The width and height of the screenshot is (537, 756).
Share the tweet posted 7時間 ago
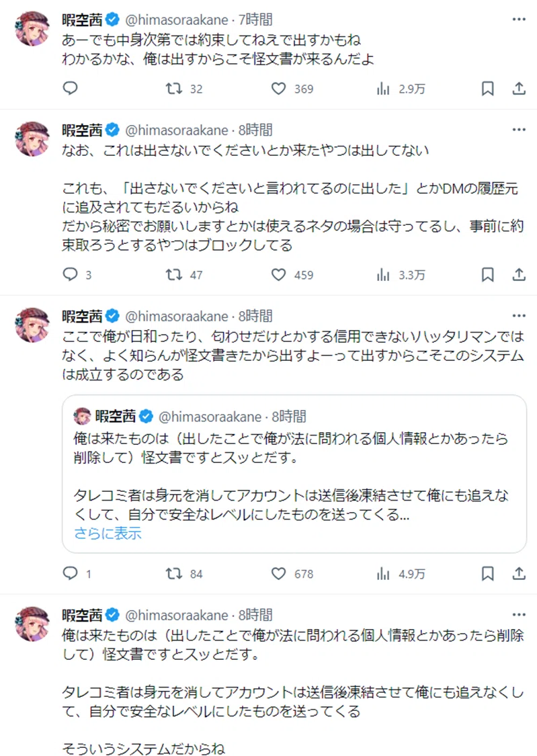pos(519,88)
